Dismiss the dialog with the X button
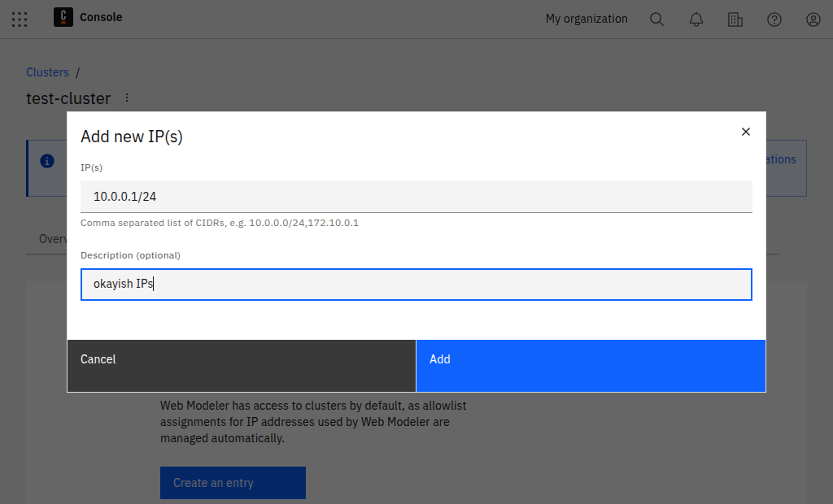This screenshot has width=833, height=504. (x=745, y=131)
